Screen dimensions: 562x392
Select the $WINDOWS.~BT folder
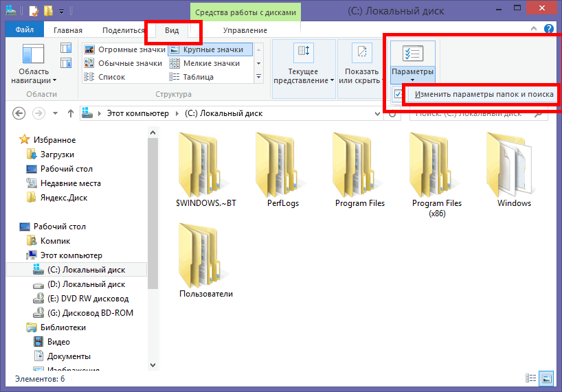[x=205, y=170]
